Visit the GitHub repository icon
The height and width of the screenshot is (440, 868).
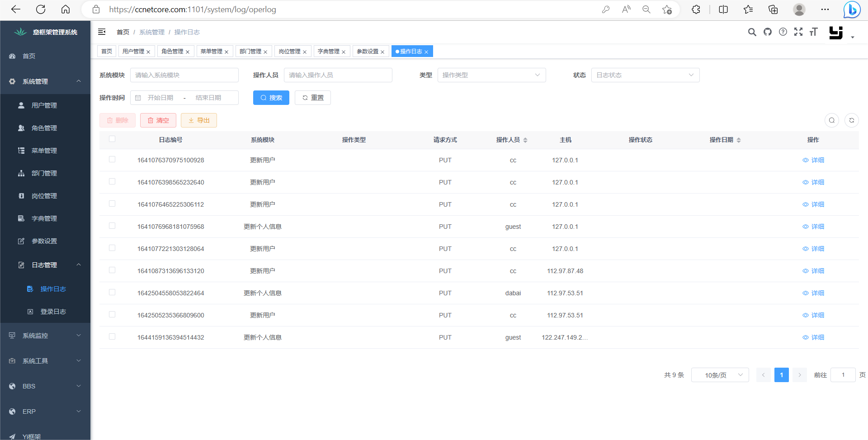tap(768, 32)
